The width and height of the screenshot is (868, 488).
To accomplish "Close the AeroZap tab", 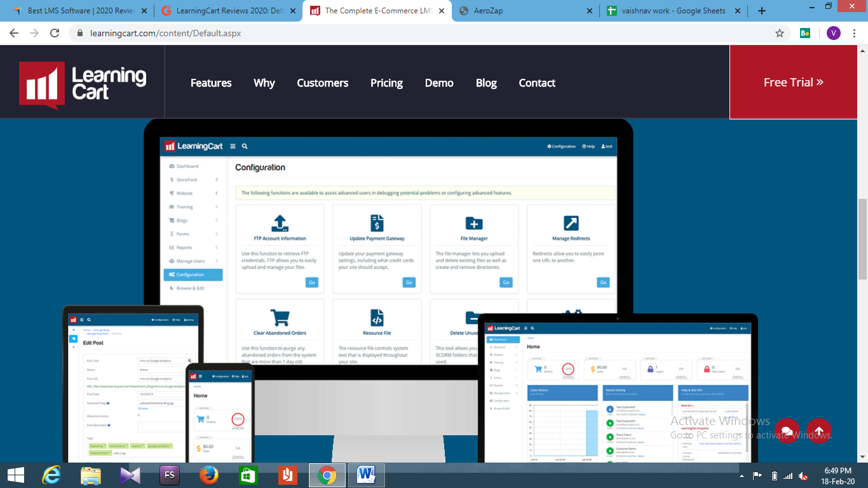I will (x=589, y=11).
